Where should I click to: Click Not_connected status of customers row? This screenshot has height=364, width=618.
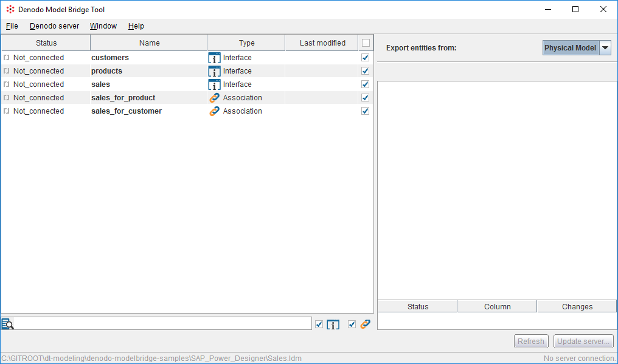pyautogui.click(x=39, y=58)
